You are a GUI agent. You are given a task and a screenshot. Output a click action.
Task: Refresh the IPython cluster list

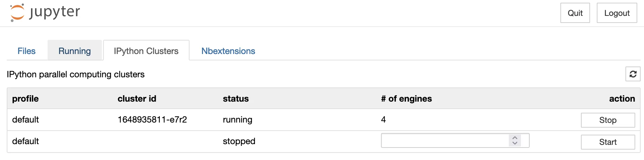633,74
